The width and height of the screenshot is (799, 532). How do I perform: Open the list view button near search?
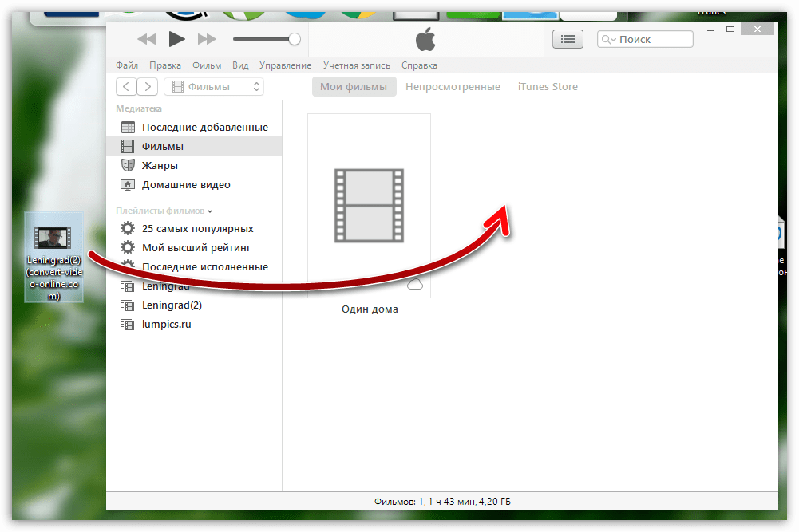[x=568, y=39]
